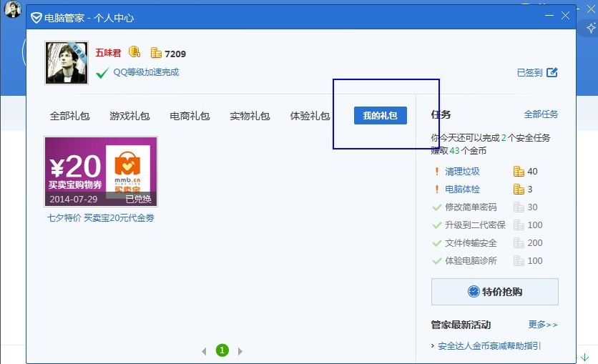Click the green check beside 修改简单密码
598x364 pixels.
(436, 207)
